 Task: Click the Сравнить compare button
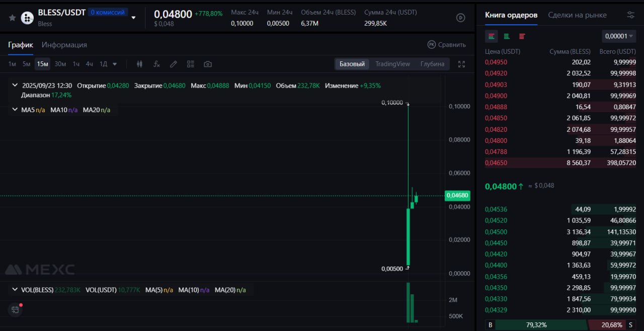(446, 45)
